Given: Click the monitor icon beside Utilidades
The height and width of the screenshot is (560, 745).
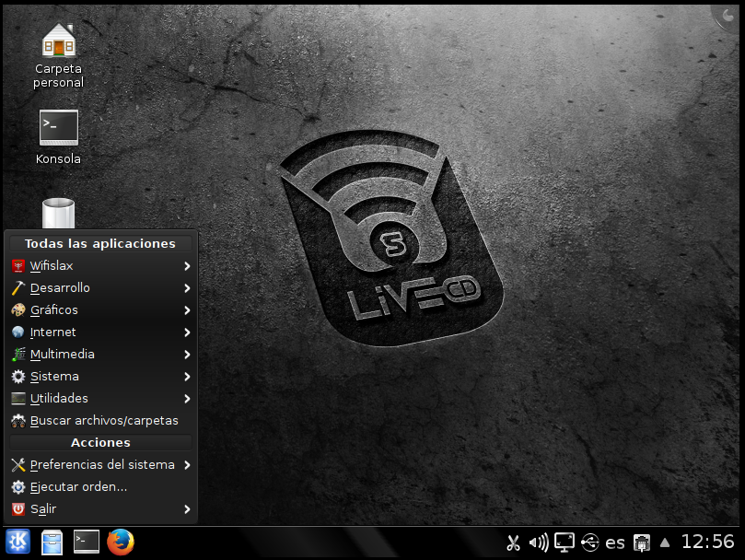Looking at the screenshot, I should pos(18,399).
